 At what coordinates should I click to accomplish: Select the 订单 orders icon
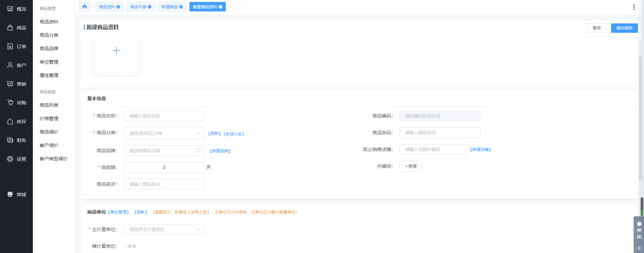[x=10, y=46]
